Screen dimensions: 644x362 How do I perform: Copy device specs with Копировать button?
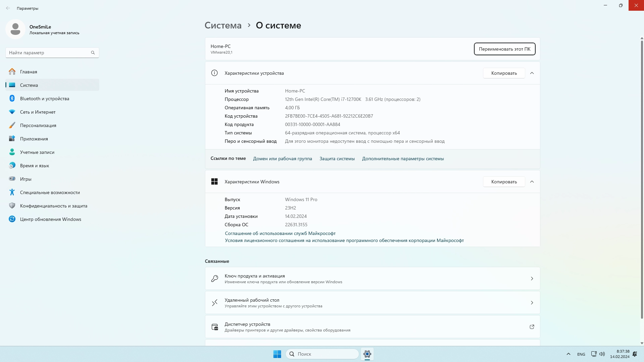(x=504, y=73)
